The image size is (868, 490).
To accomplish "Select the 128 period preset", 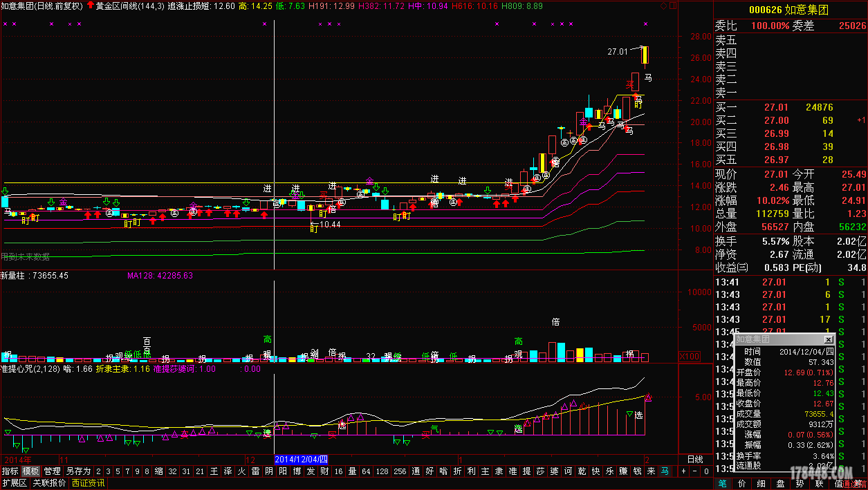I will point(381,471).
